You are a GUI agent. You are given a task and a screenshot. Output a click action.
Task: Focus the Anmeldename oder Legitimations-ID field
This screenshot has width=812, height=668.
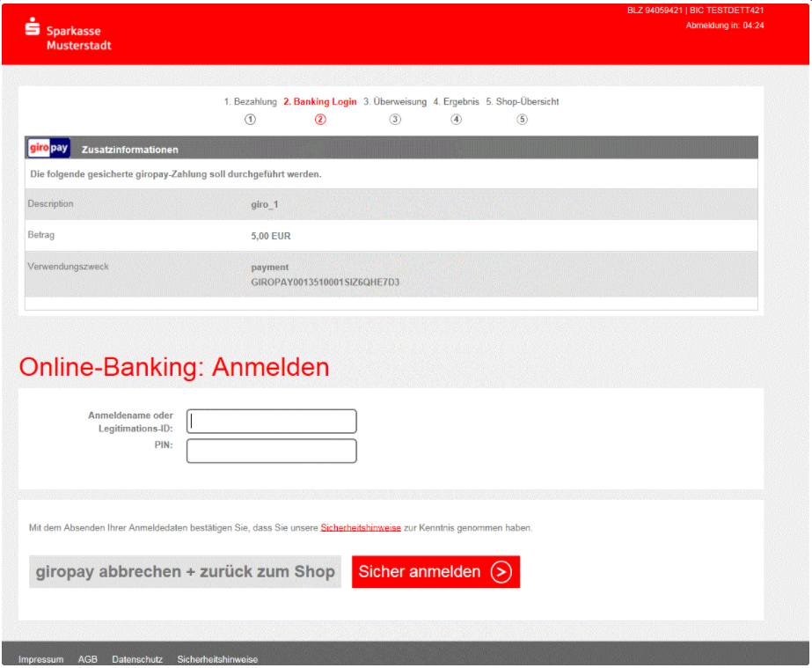pos(271,422)
